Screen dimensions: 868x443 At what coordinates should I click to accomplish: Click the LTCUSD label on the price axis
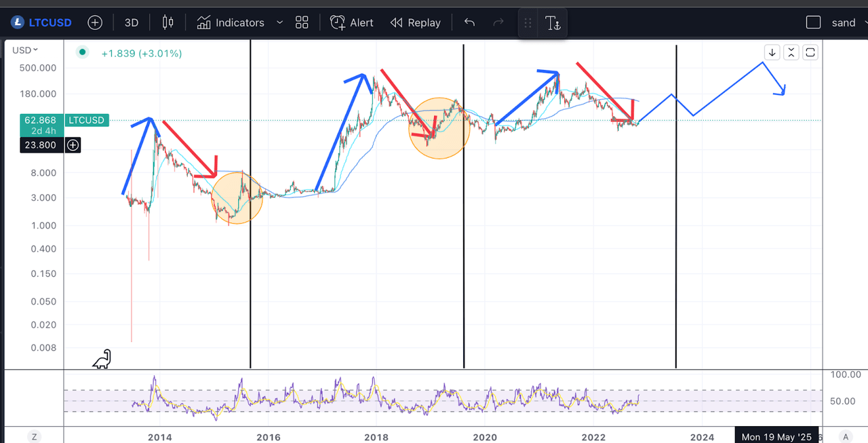tap(86, 120)
